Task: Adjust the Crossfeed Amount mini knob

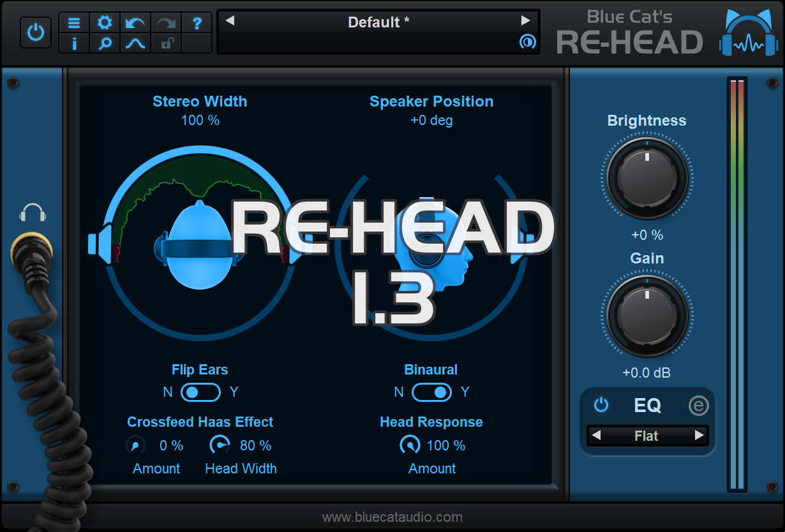Action: coord(135,445)
